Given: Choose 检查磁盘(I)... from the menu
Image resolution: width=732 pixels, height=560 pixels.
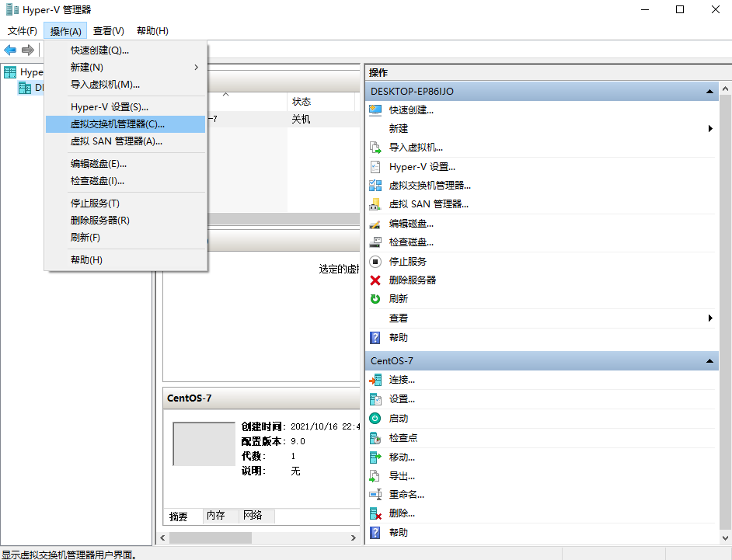Looking at the screenshot, I should (126, 181).
